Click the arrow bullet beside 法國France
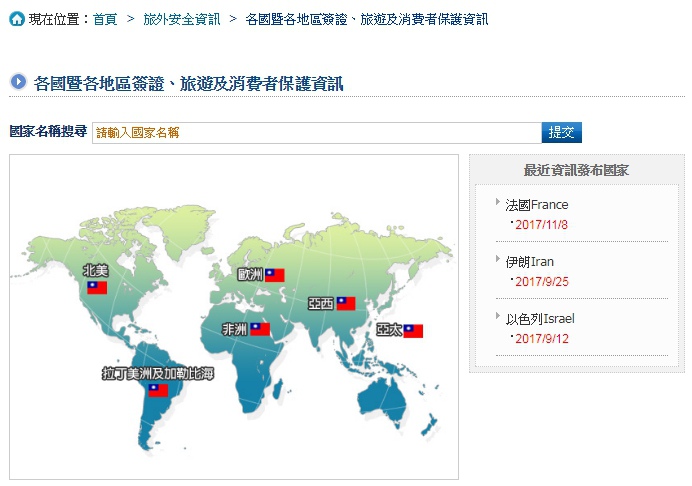 point(498,202)
